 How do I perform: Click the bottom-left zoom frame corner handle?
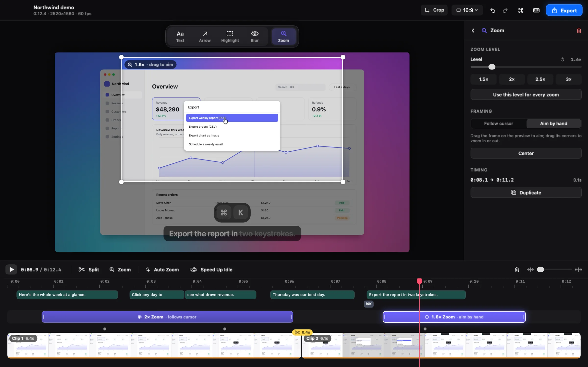121,182
